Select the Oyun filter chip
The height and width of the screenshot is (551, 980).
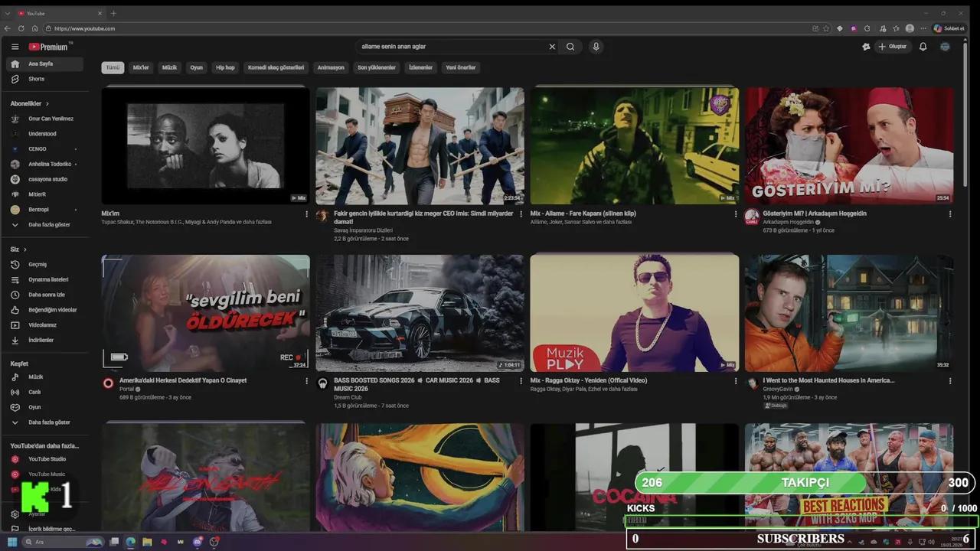[x=197, y=67]
